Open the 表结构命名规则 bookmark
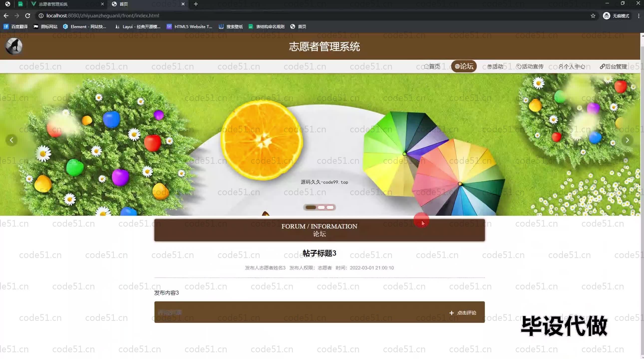The height and width of the screenshot is (359, 644). tap(267, 26)
